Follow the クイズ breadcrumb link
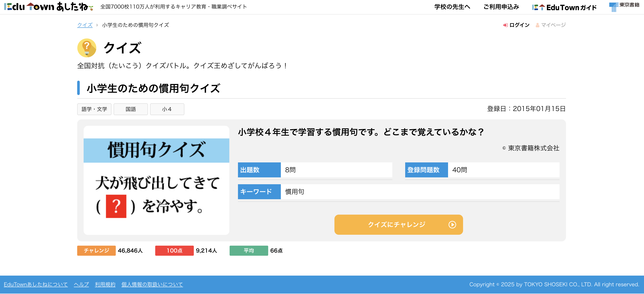 click(85, 25)
